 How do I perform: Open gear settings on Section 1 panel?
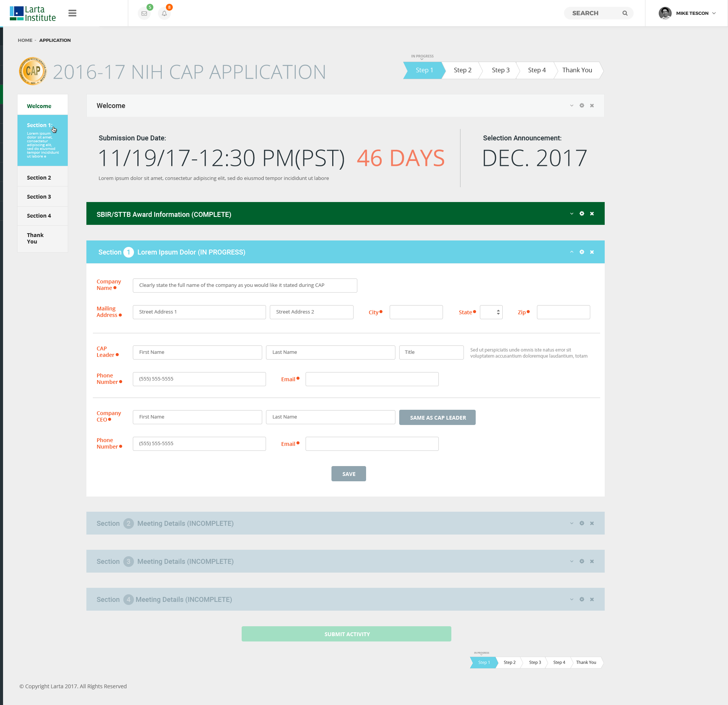click(582, 252)
